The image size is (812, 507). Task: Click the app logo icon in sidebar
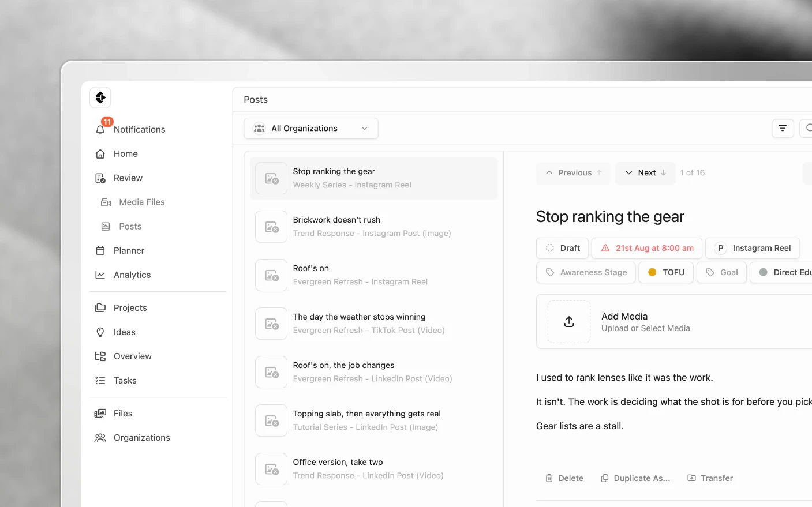[x=100, y=97]
